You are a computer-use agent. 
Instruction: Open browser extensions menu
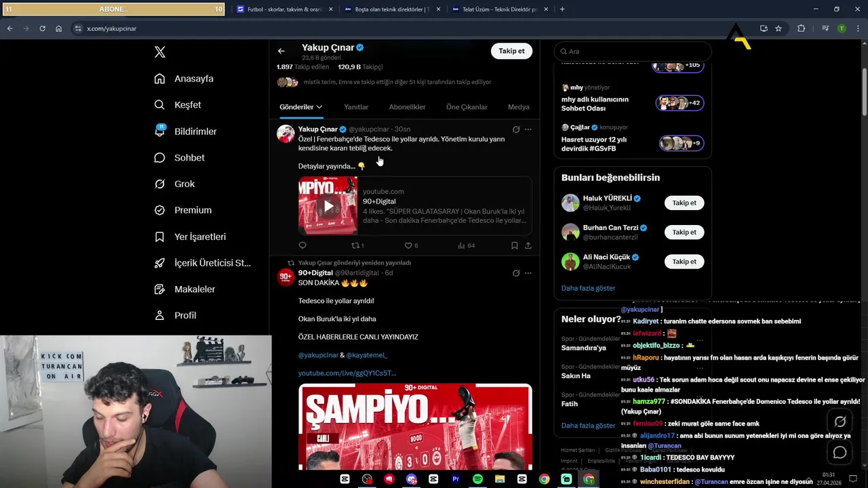(802, 28)
